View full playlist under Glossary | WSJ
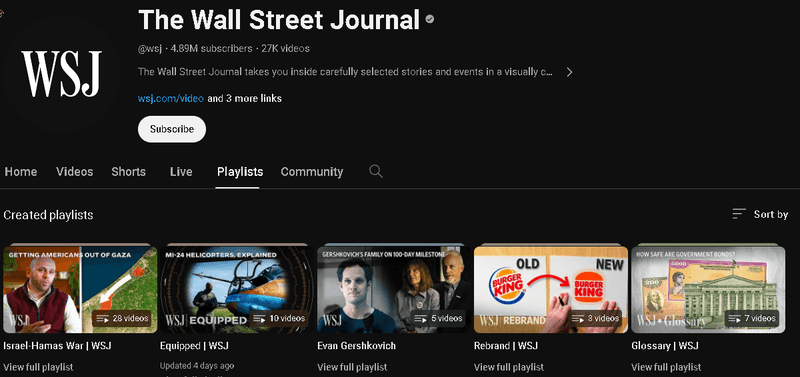The height and width of the screenshot is (377, 800). coord(666,367)
